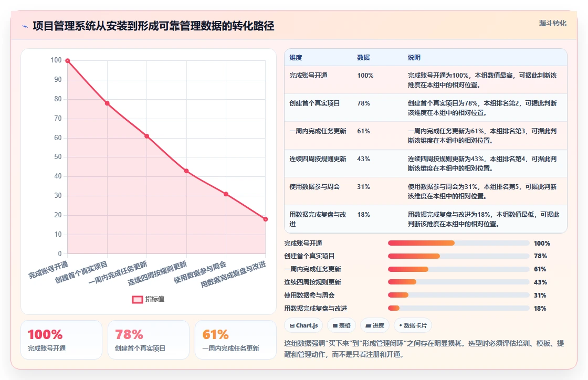Click the 一周内完成任务更新 progress bar
588x380 pixels.
point(459,269)
